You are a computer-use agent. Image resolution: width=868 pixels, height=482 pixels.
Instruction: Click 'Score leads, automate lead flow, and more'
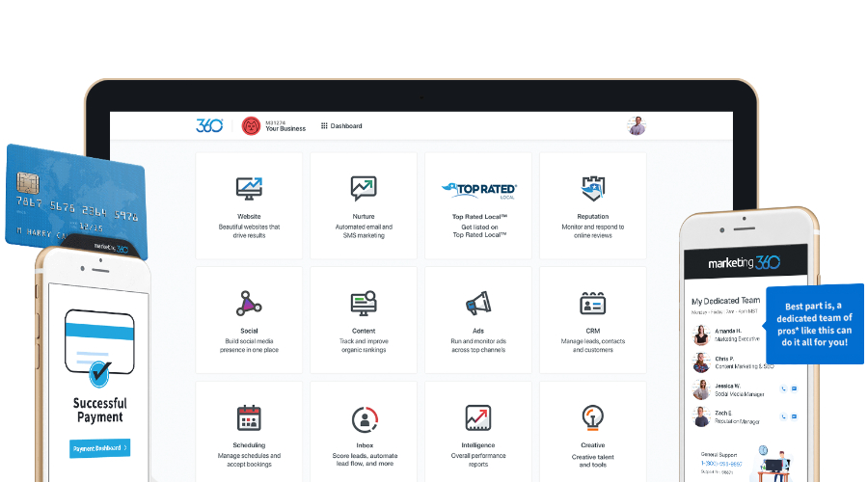pyautogui.click(x=365, y=460)
